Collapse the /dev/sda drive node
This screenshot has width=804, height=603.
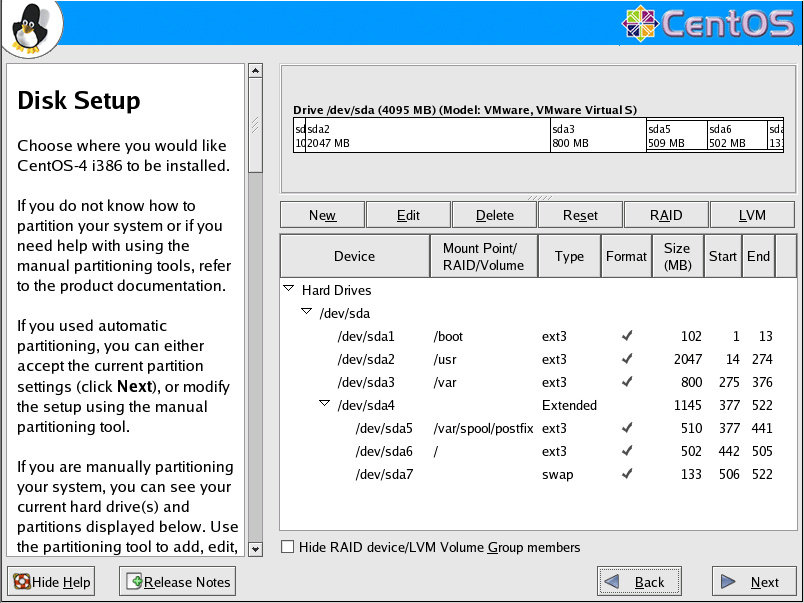(x=307, y=313)
